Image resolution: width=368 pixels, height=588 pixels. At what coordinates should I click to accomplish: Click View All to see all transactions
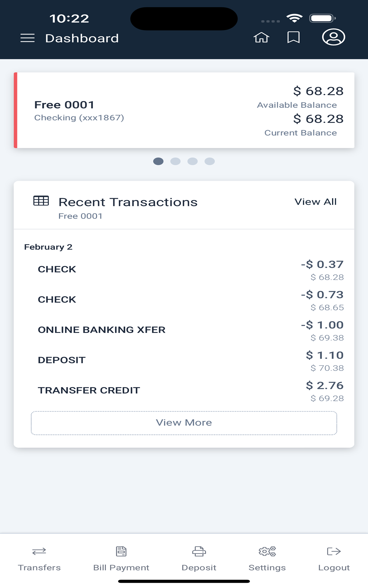(316, 201)
